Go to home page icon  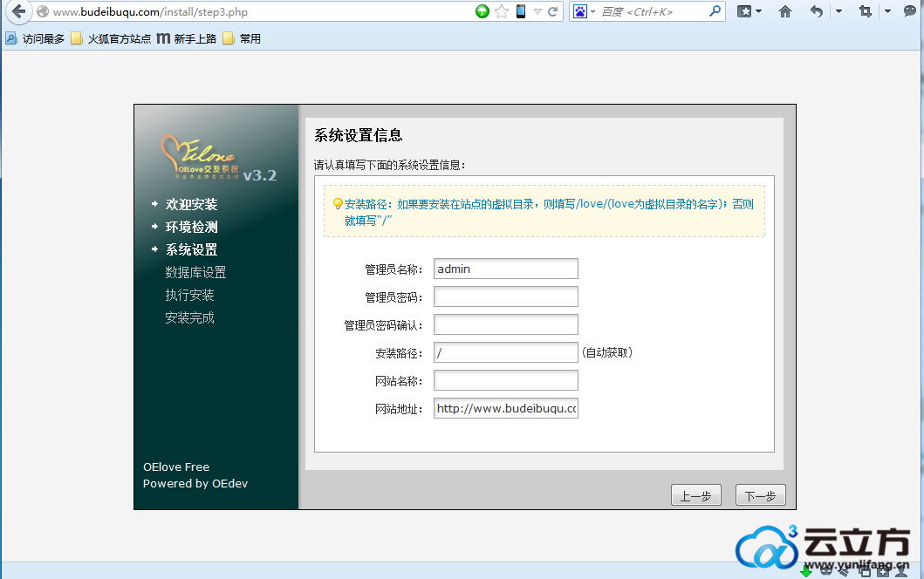coord(785,11)
